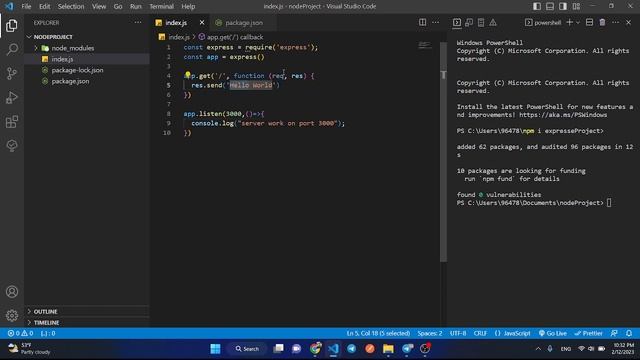Open editor More Actions ellipsis
The image size is (640, 360).
436,22
